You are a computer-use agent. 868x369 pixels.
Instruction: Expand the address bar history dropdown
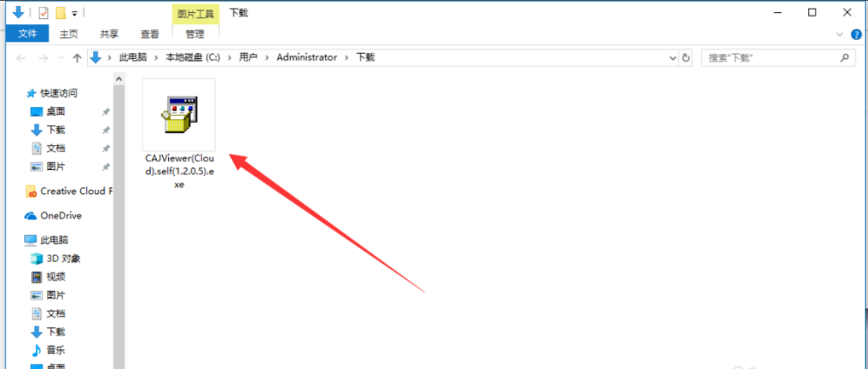(673, 58)
